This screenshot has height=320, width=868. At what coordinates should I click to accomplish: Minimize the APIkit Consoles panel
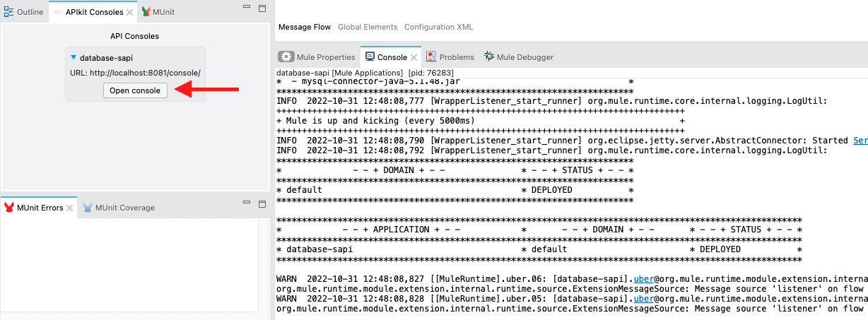click(x=247, y=9)
